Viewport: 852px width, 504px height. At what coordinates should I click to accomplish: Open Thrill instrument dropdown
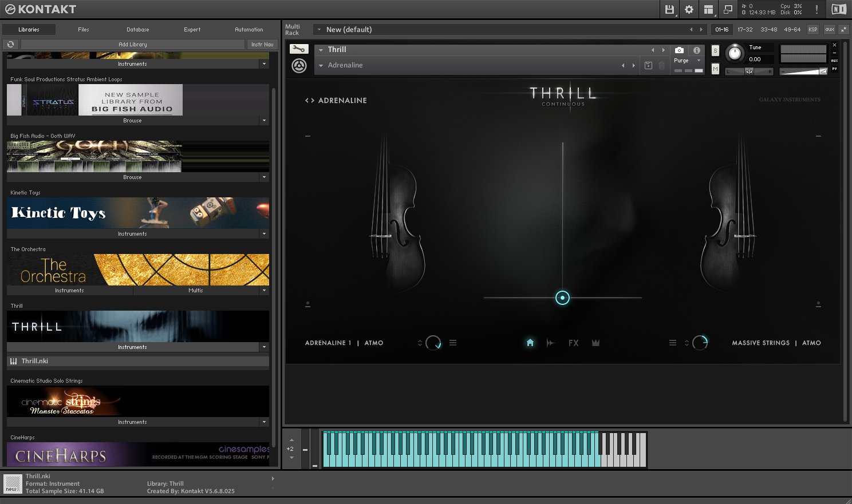321,50
